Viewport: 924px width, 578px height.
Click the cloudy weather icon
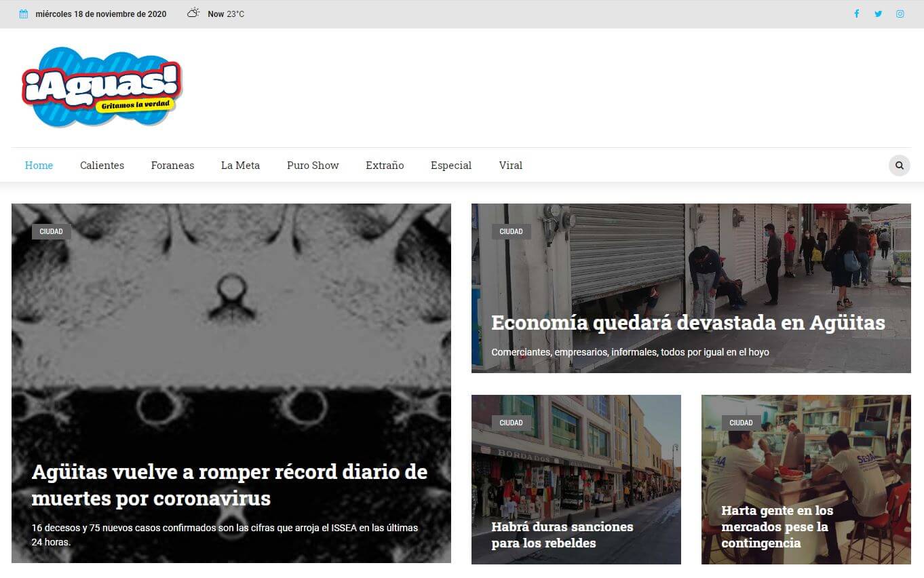coord(193,13)
